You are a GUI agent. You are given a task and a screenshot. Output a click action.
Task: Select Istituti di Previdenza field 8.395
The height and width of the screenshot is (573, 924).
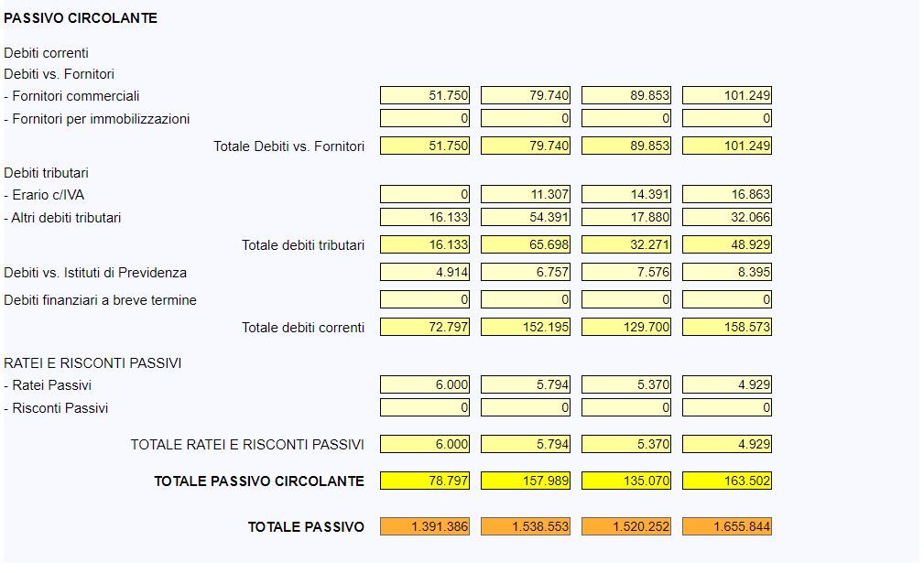tap(727, 272)
